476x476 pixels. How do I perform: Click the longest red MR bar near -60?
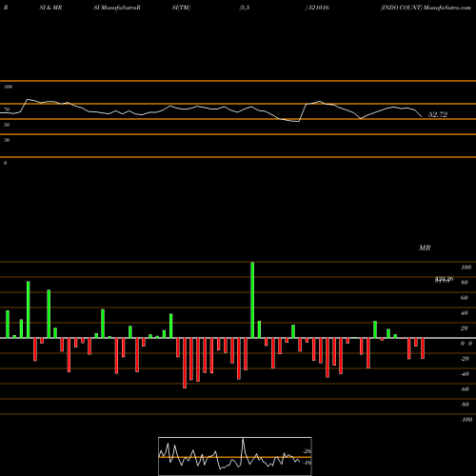(x=185, y=363)
